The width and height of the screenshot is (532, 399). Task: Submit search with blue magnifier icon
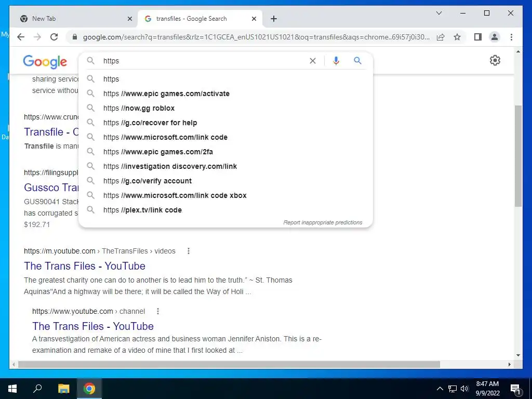(357, 61)
